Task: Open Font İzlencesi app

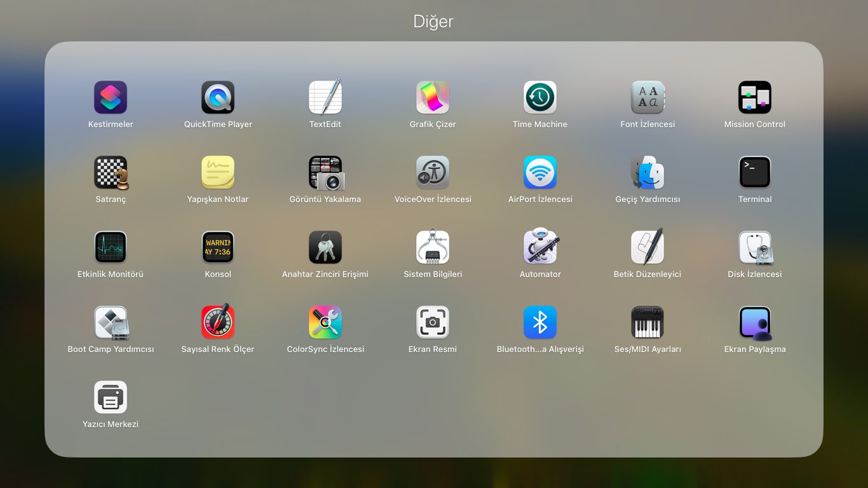Action: [x=648, y=98]
